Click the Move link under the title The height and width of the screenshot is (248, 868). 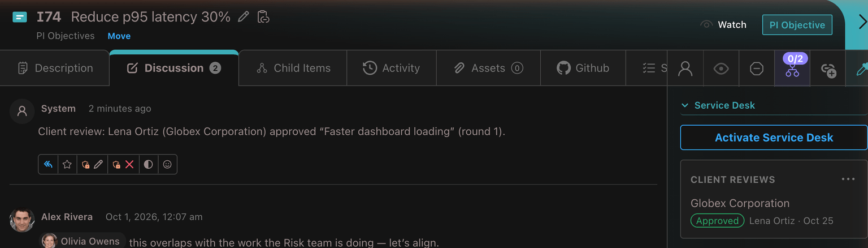coord(119,36)
